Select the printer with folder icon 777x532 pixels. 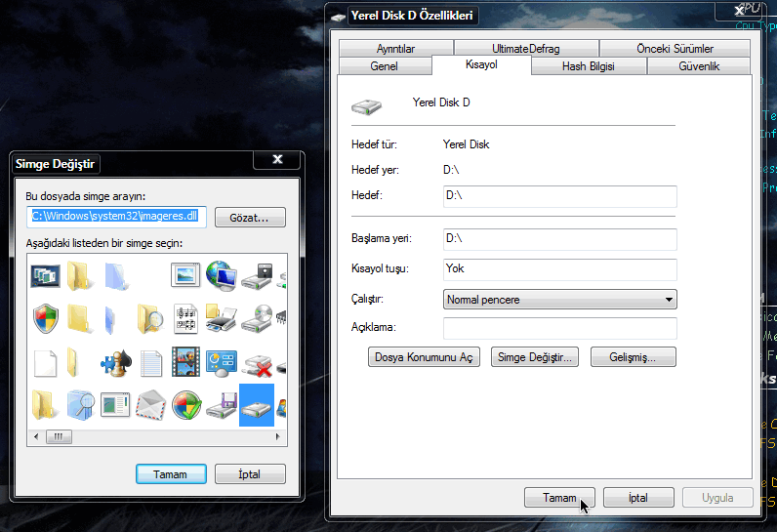coord(221,318)
